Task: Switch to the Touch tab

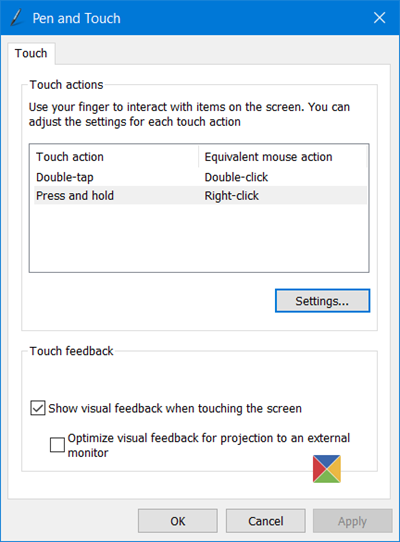Action: click(31, 54)
